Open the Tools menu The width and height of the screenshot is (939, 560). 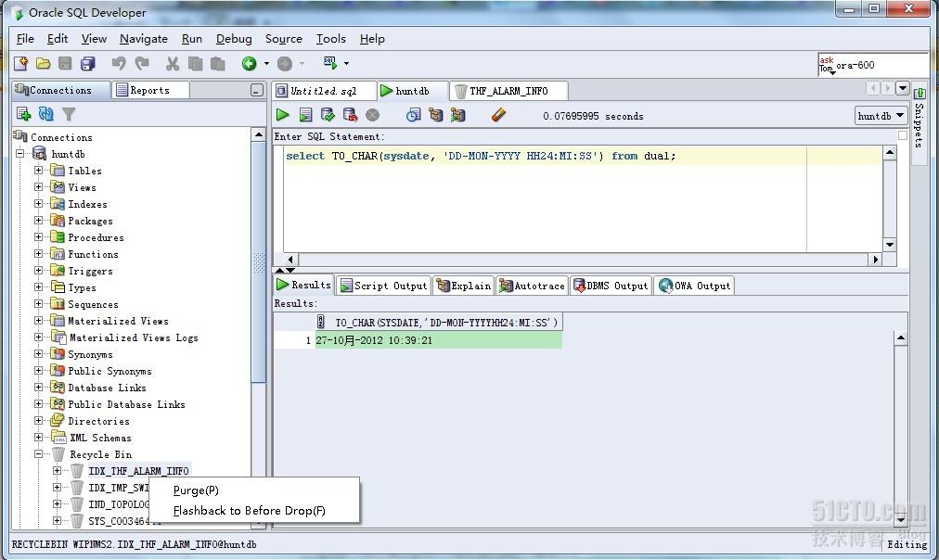tap(331, 39)
